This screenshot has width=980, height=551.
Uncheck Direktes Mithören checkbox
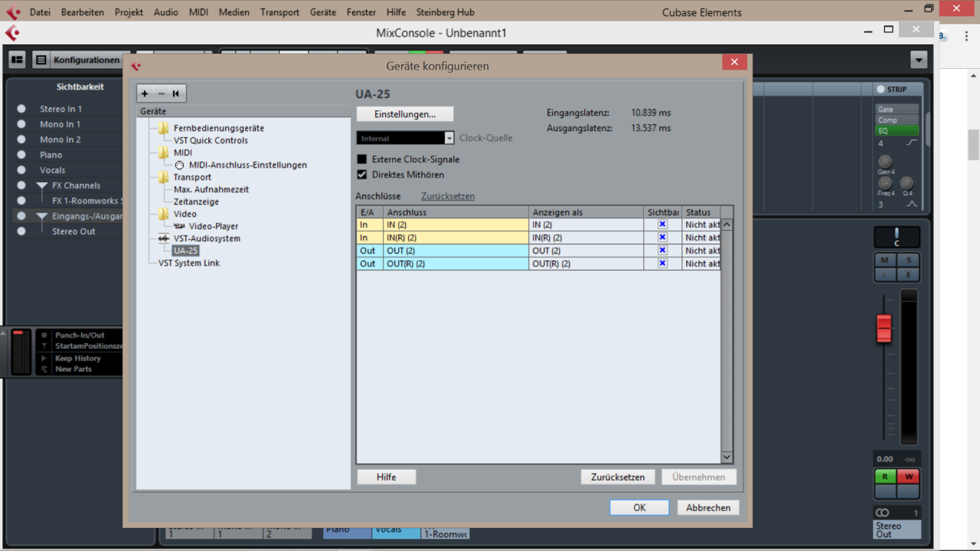click(x=362, y=174)
